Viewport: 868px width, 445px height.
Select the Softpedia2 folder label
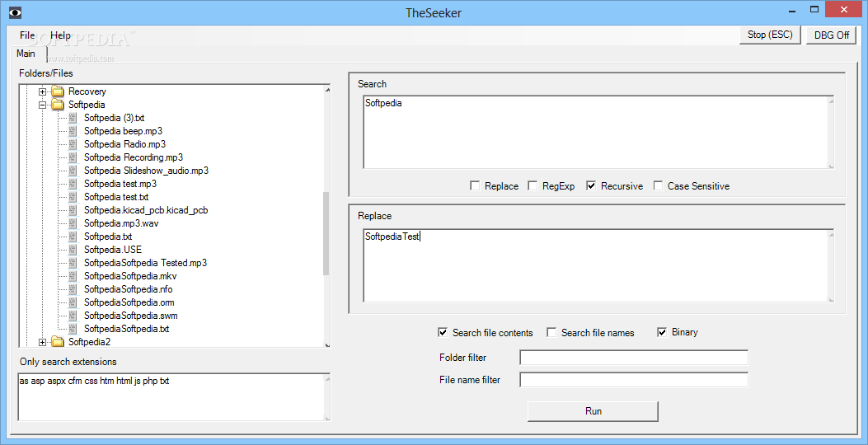tap(89, 342)
